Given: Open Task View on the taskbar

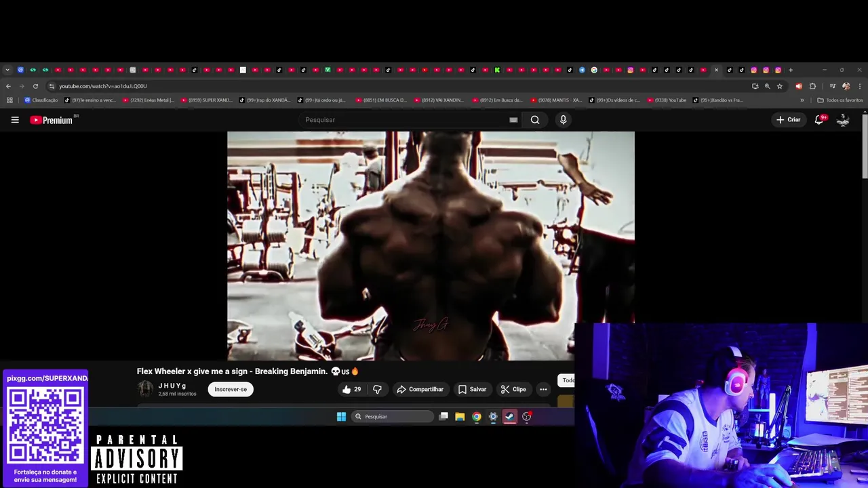Looking at the screenshot, I should [443, 417].
